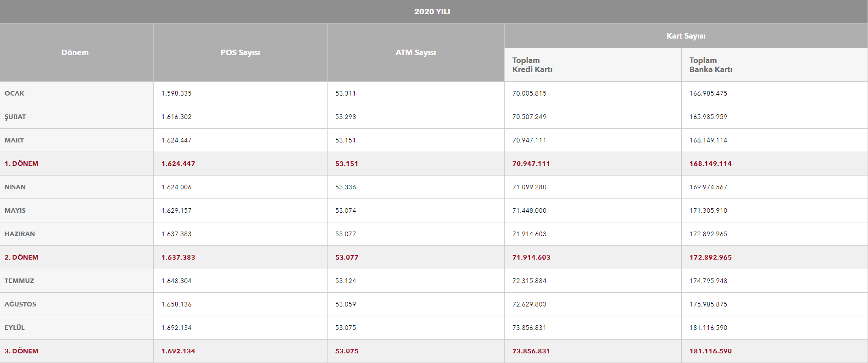Click the Kart Sayısı group header
Viewport: 868px width, 363px height.
[x=686, y=36]
